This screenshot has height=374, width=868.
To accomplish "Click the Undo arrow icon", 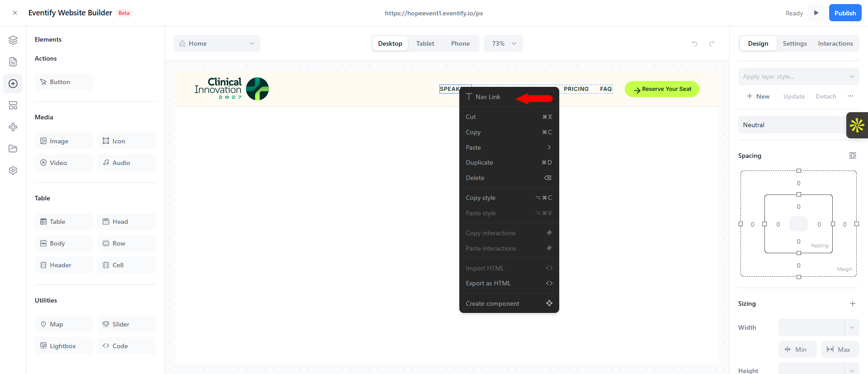I will click(x=695, y=43).
